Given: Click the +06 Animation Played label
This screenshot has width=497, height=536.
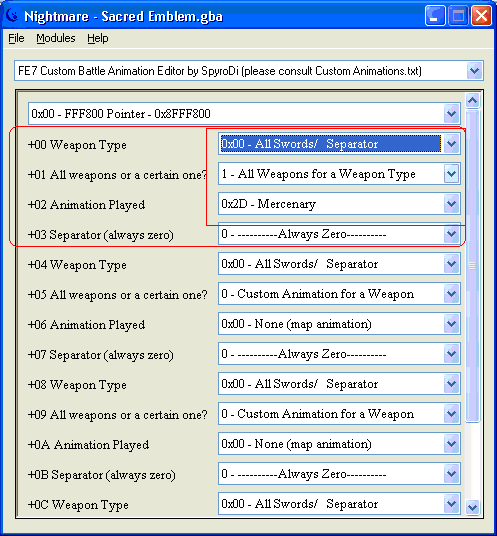Looking at the screenshot, I should tap(86, 325).
